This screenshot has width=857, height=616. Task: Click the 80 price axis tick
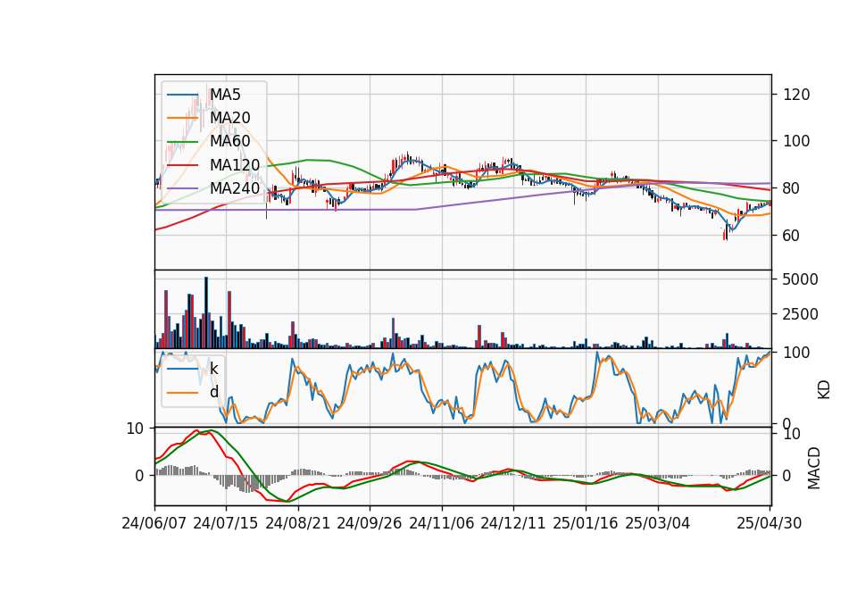[x=792, y=188]
